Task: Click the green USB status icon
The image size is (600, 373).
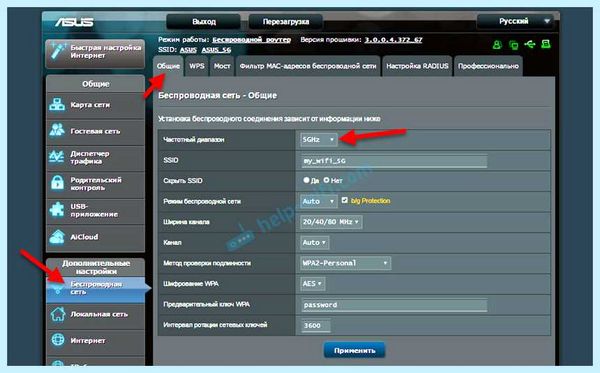Action: [x=530, y=44]
